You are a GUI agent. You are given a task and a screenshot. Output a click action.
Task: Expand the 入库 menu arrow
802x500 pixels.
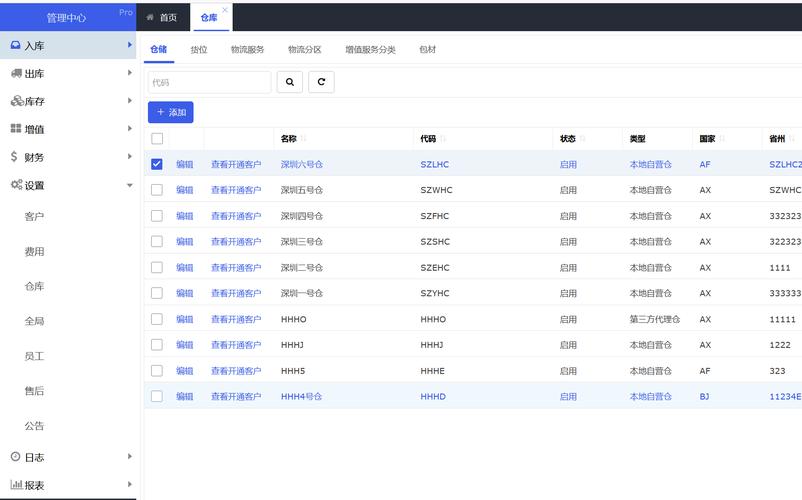[129, 45]
